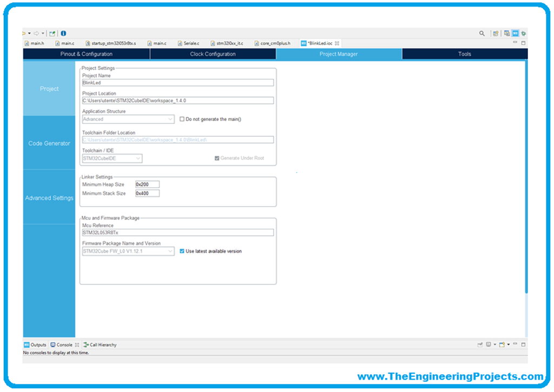The image size is (554, 392).
Task: Click the Minimum Stack Size field
Action: pyautogui.click(x=147, y=193)
